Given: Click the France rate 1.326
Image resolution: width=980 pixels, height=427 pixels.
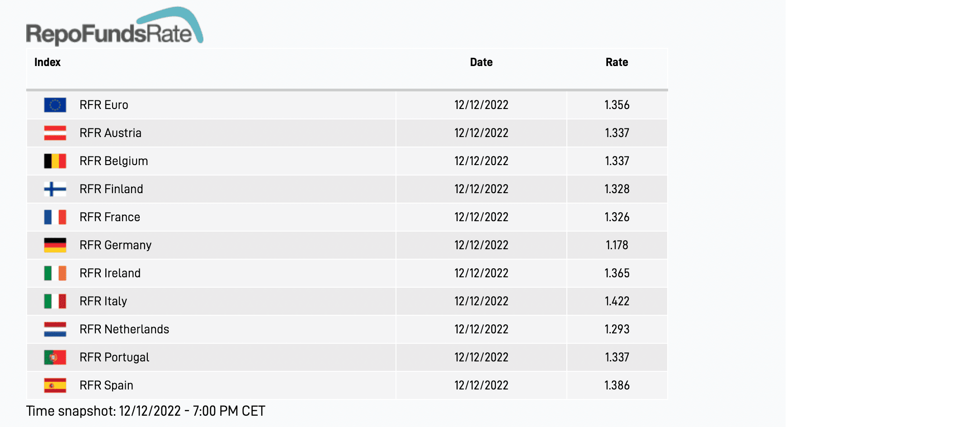Looking at the screenshot, I should pos(617,217).
